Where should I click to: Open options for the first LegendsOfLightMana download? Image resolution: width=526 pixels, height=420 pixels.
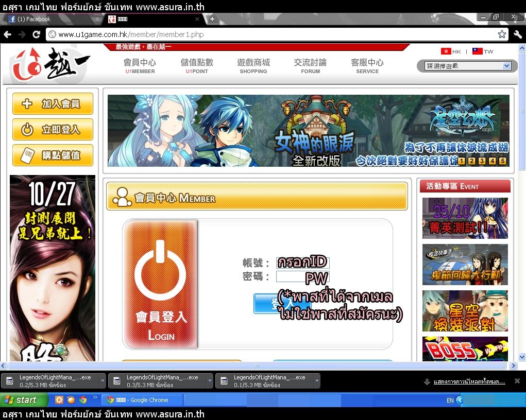coord(103,381)
